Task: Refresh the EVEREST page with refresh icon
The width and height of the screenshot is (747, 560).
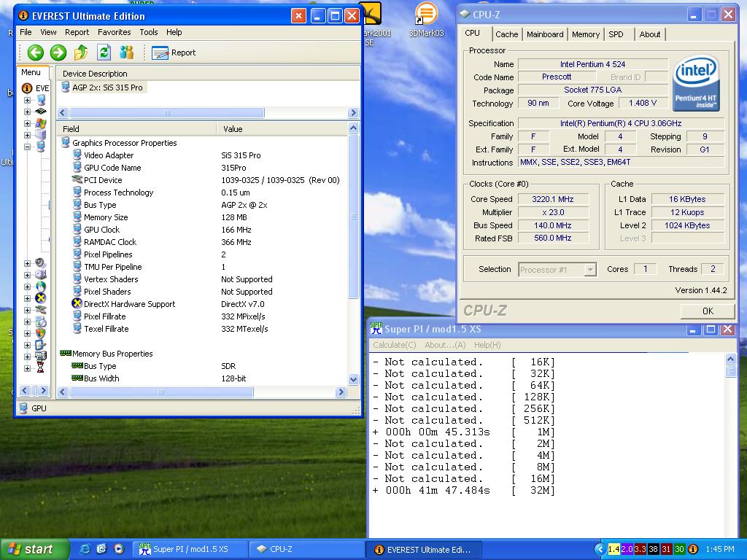Action: click(x=104, y=52)
